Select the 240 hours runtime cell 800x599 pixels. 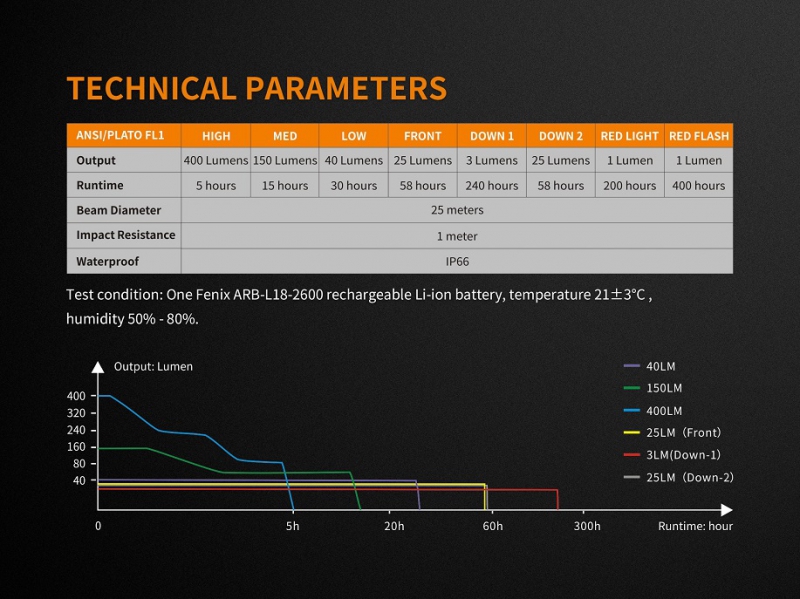coord(492,185)
